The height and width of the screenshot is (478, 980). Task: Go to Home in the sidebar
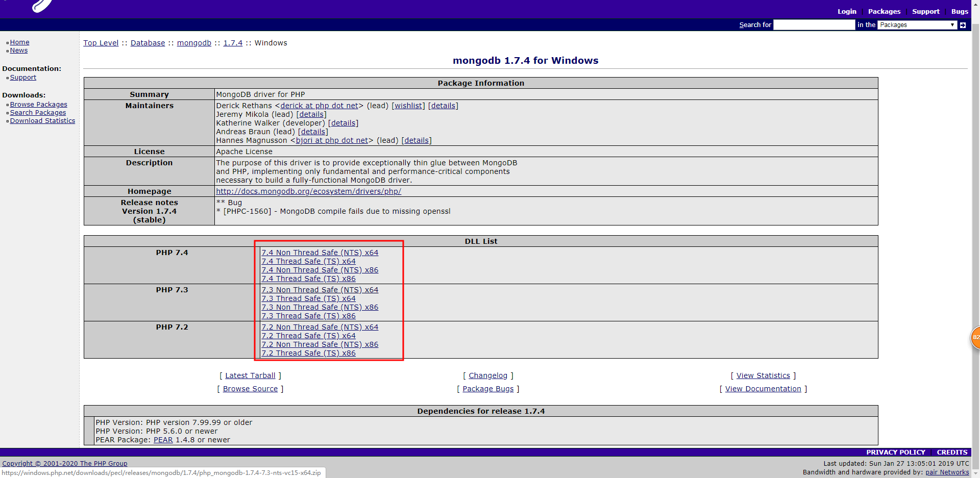[x=19, y=42]
